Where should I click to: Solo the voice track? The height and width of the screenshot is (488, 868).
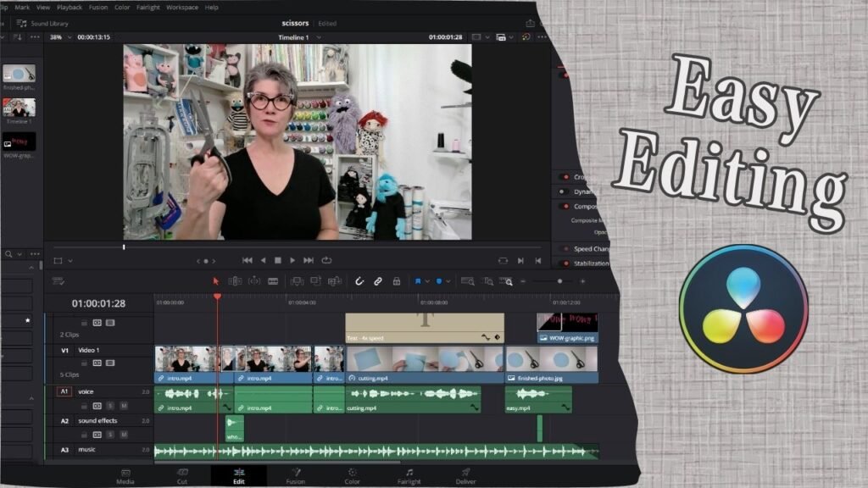click(110, 405)
